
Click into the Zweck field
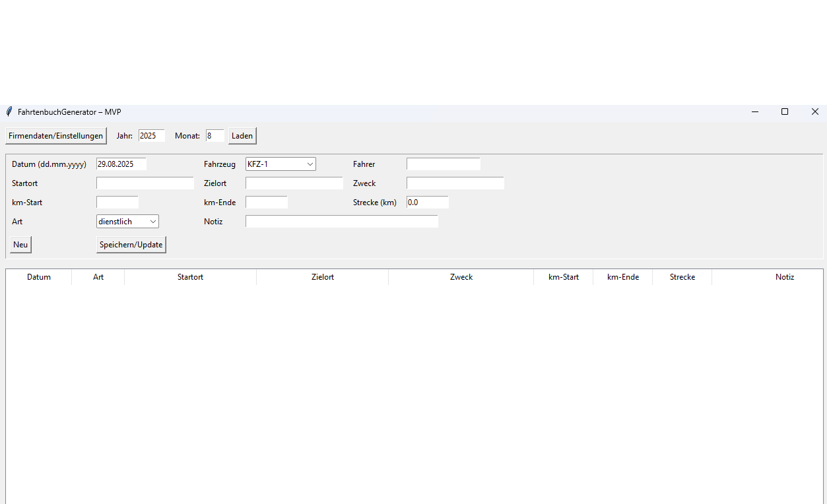(455, 183)
